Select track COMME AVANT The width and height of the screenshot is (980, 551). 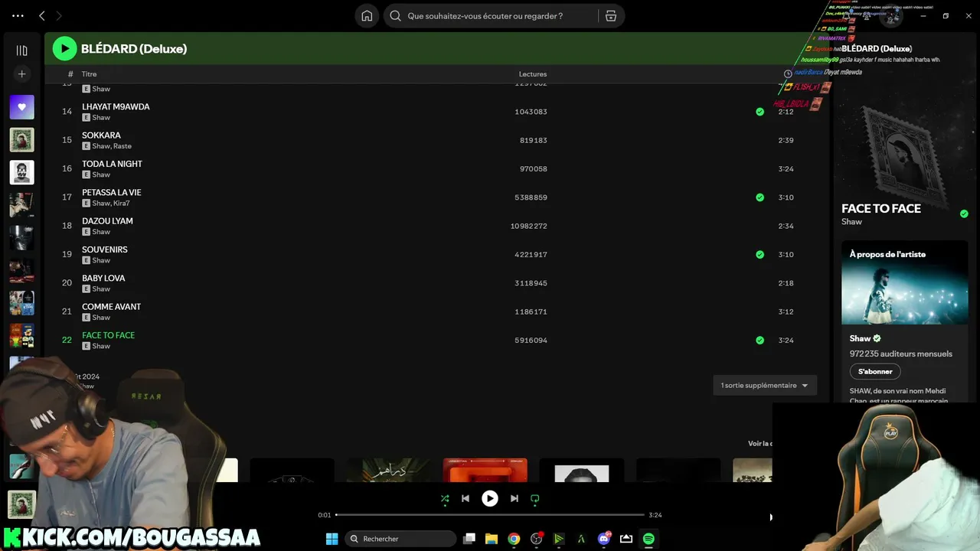(x=112, y=307)
